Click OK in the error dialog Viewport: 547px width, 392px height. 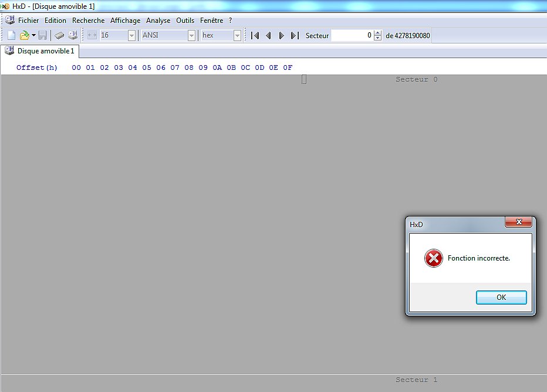501,298
